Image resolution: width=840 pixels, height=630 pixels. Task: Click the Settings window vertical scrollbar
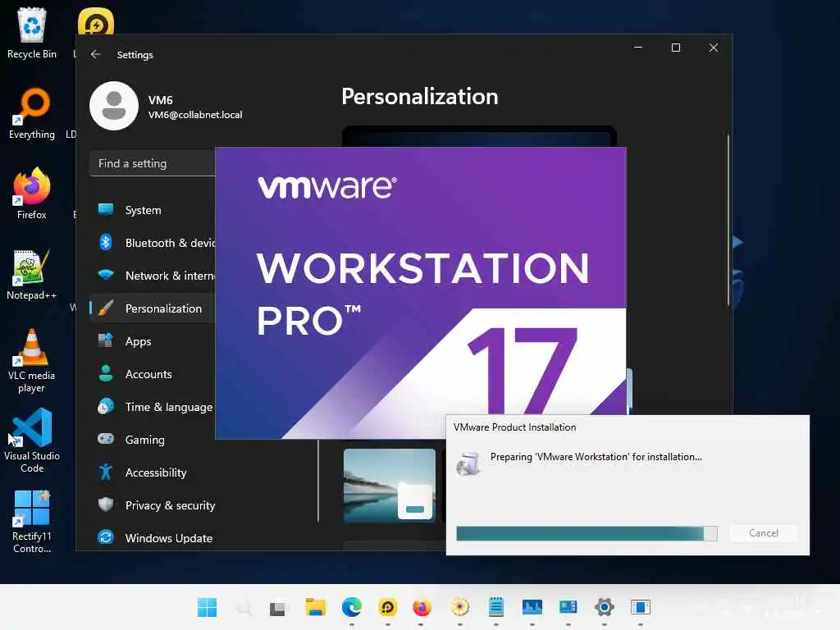[728, 221]
